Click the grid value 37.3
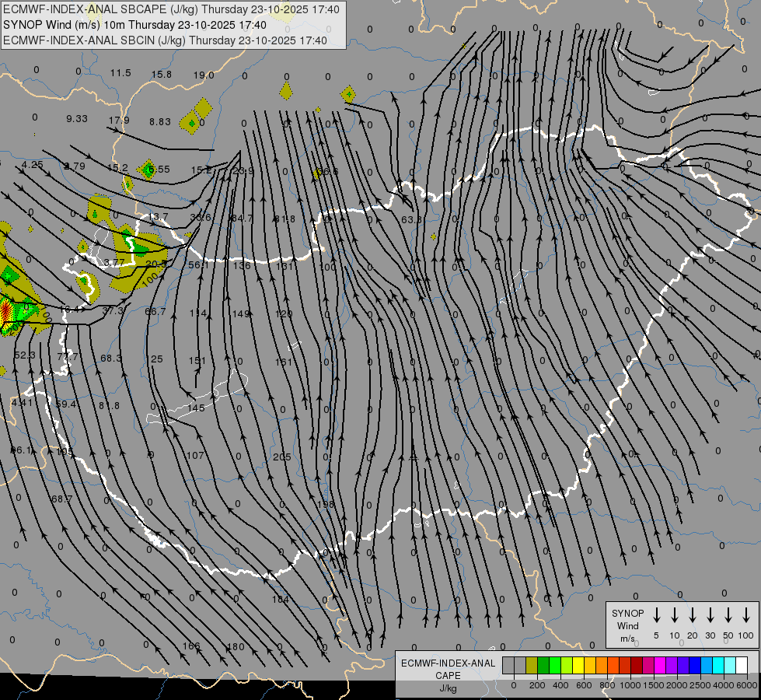761x700 pixels. click(113, 311)
